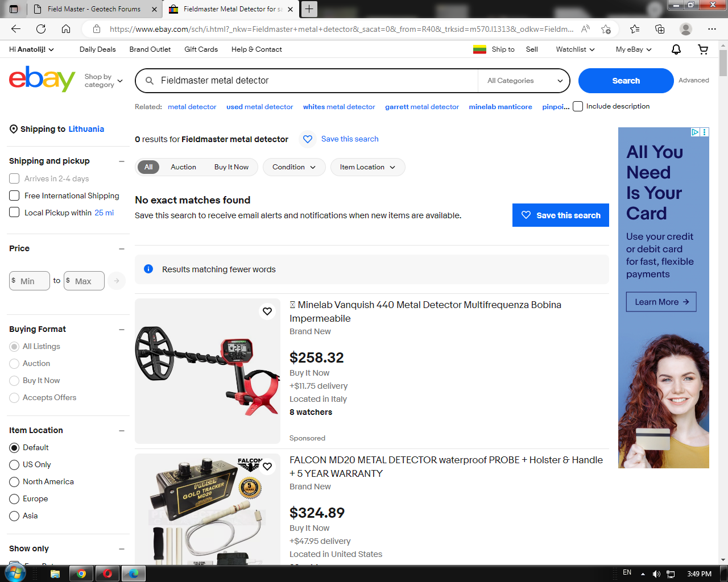Viewport: 728px width, 582px height.
Task: Expand the Shop by category menu
Action: 104,81
